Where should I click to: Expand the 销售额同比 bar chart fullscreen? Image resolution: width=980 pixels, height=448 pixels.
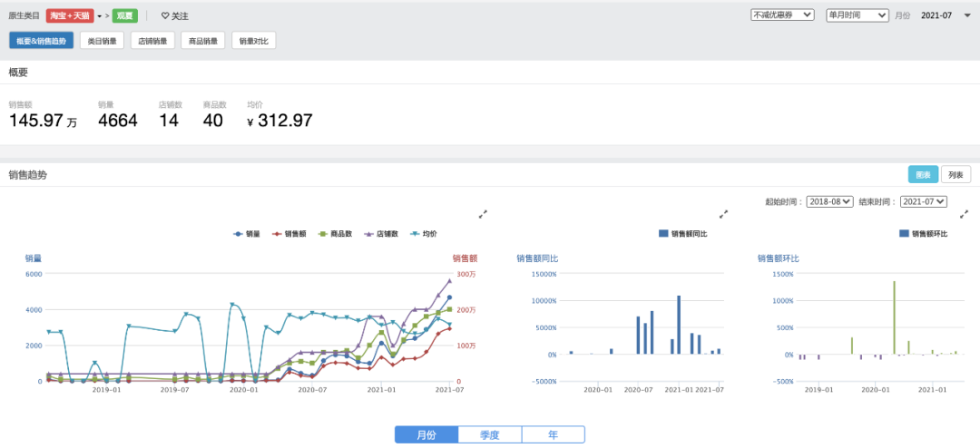pos(724,214)
